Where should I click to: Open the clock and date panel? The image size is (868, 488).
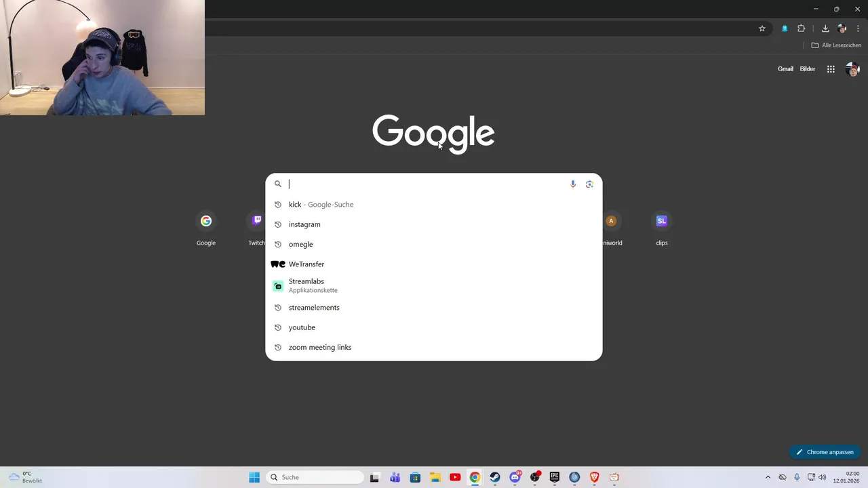tap(846, 477)
